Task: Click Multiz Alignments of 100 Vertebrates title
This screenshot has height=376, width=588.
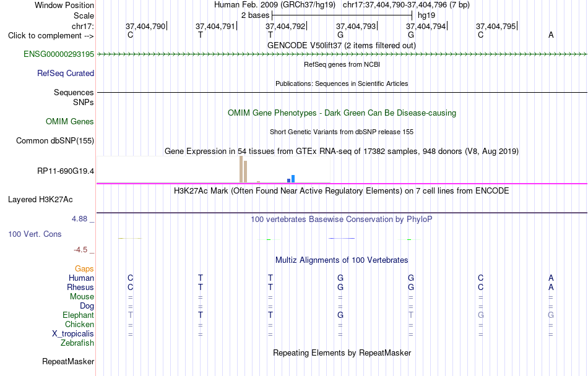Action: [342, 260]
